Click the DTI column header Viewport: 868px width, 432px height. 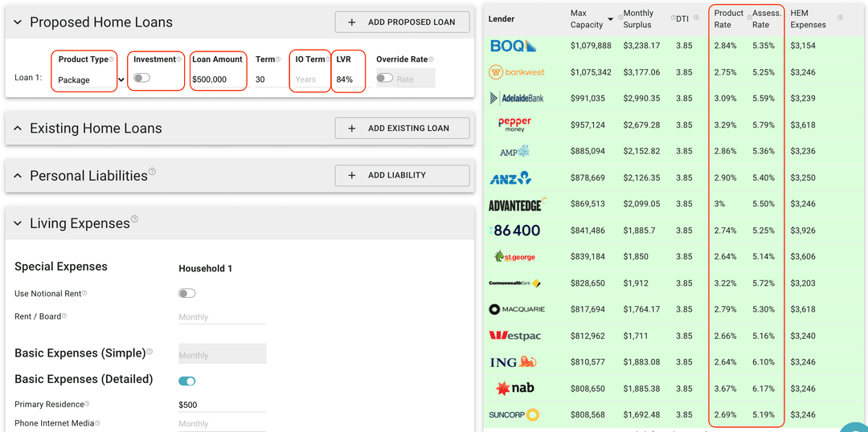[682, 18]
